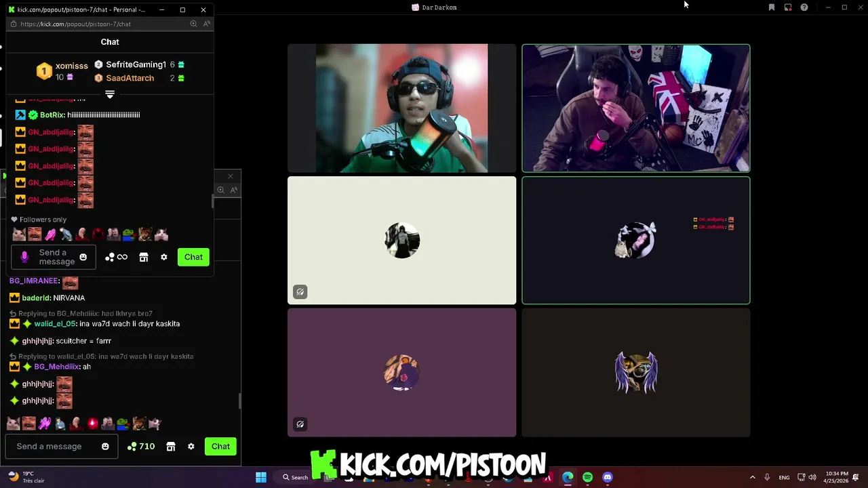This screenshot has width=868, height=488.
Task: Select green frog emote in popout emote row
Action: 129,235
